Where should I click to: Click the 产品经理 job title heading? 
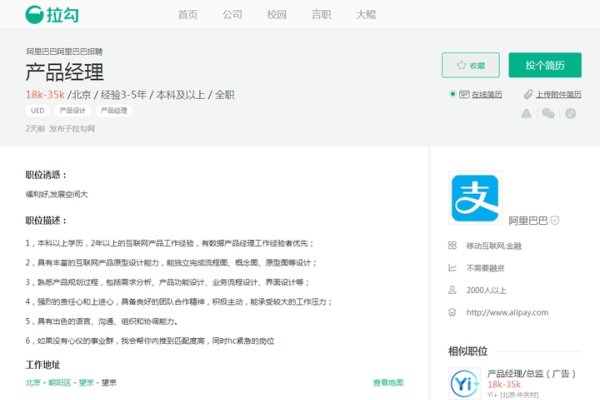pos(65,72)
